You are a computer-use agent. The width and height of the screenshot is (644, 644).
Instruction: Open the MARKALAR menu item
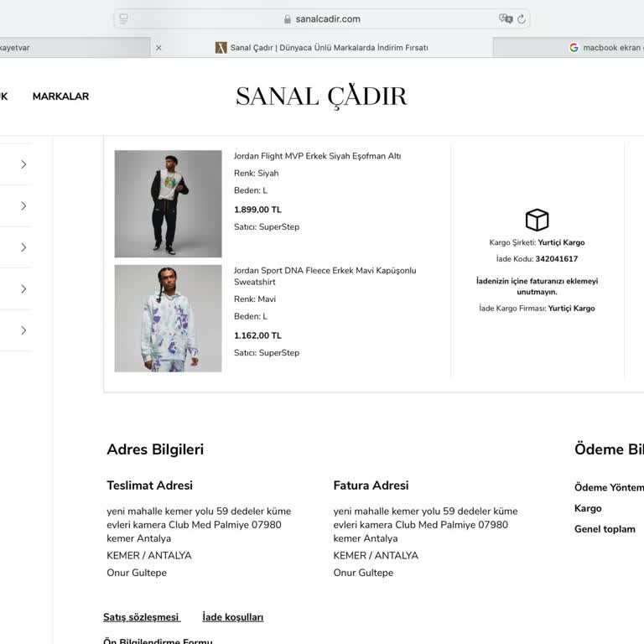pos(60,96)
